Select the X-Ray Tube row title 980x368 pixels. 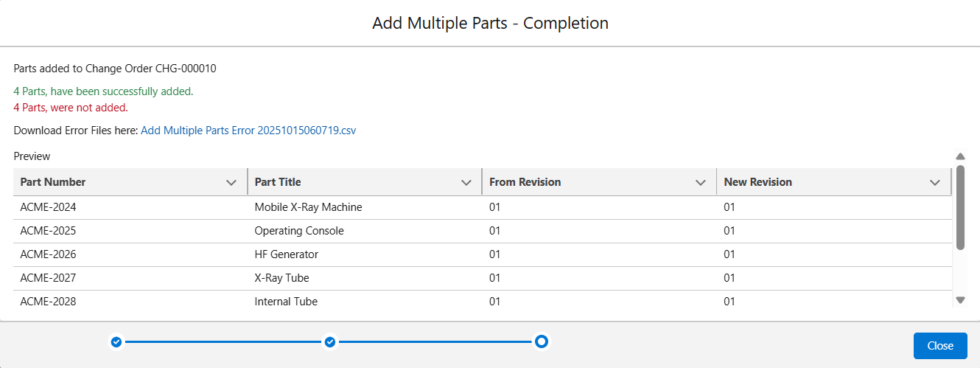pyautogui.click(x=281, y=278)
